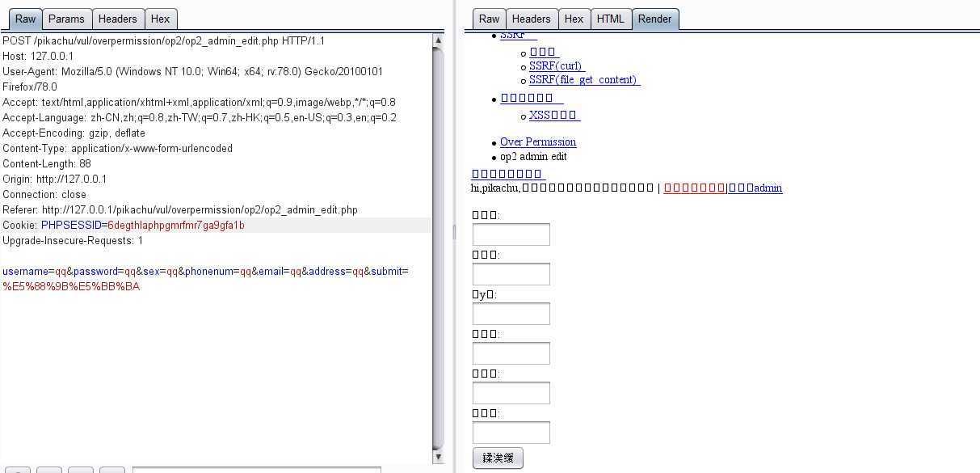
Task: Open the XSS sub-item link
Action: tap(555, 115)
